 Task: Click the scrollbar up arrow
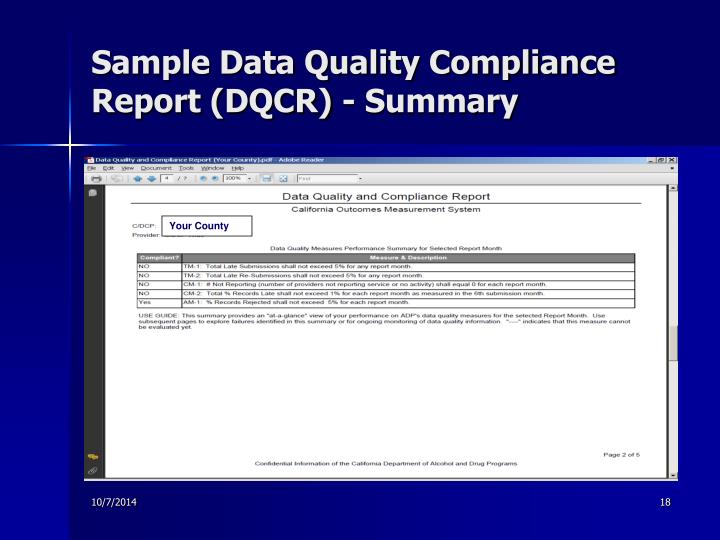(673, 188)
